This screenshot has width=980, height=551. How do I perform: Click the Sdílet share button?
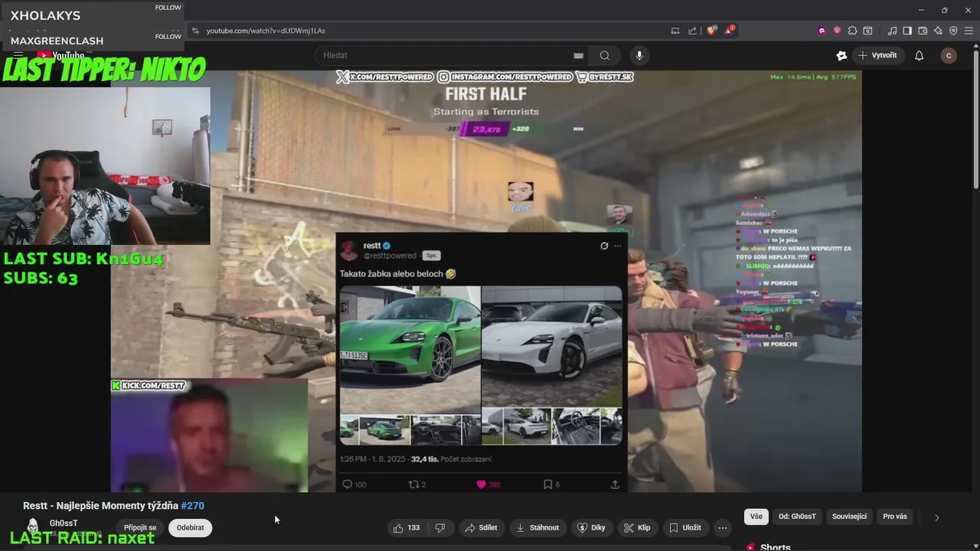481,527
